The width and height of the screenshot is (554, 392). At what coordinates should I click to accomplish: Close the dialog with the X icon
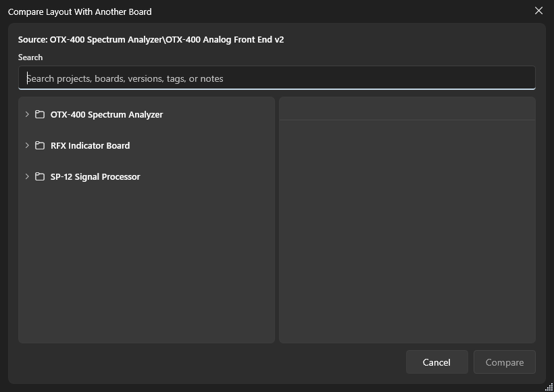[538, 11]
